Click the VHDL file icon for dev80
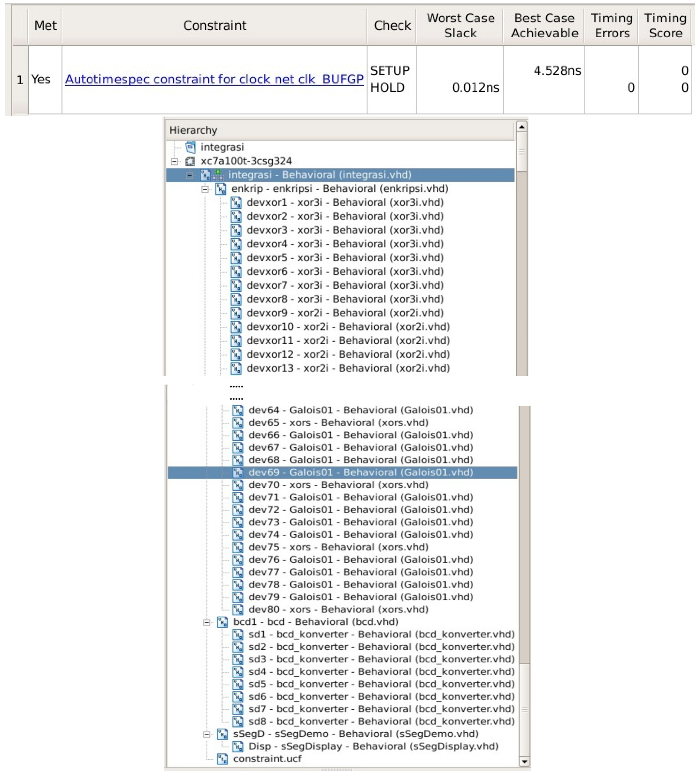 (238, 610)
